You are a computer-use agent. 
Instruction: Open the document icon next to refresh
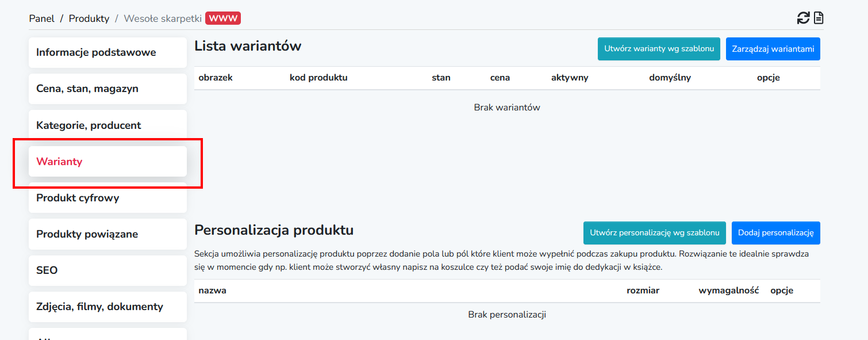click(819, 18)
